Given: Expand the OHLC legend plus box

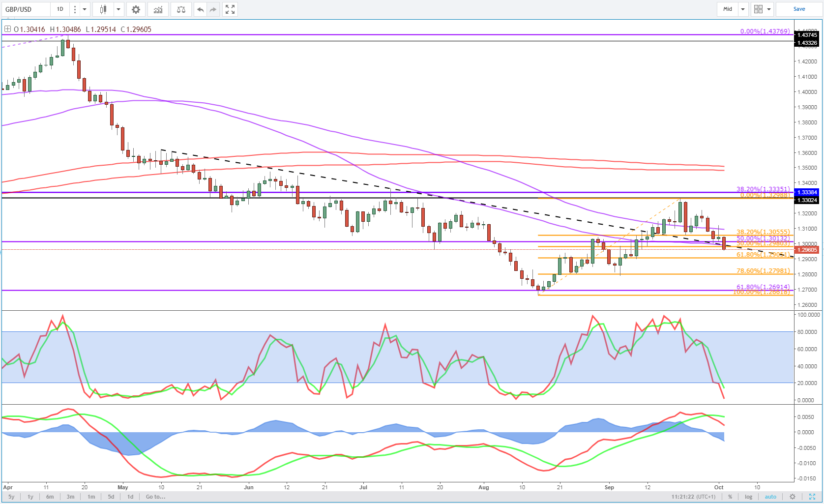Looking at the screenshot, I should coord(7,29).
